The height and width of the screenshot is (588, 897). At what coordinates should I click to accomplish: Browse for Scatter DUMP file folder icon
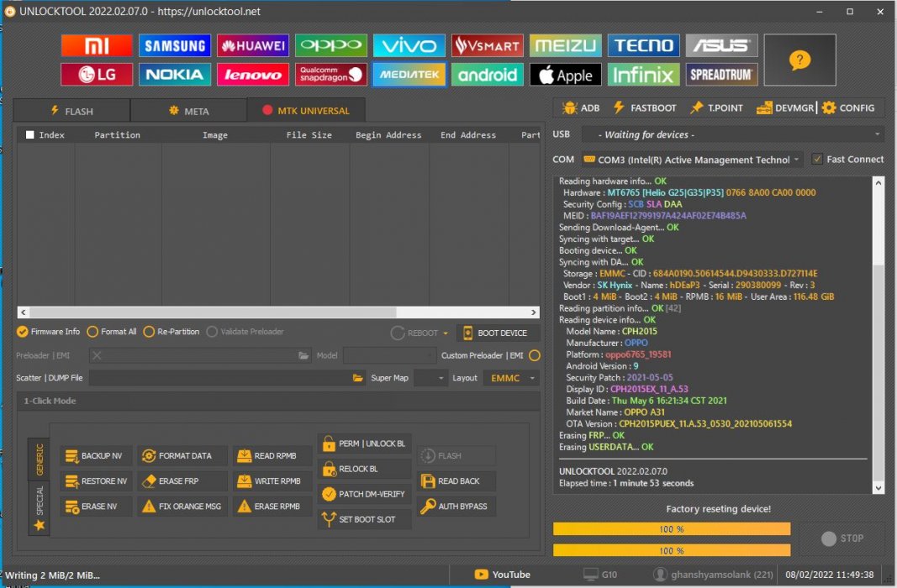click(x=358, y=378)
